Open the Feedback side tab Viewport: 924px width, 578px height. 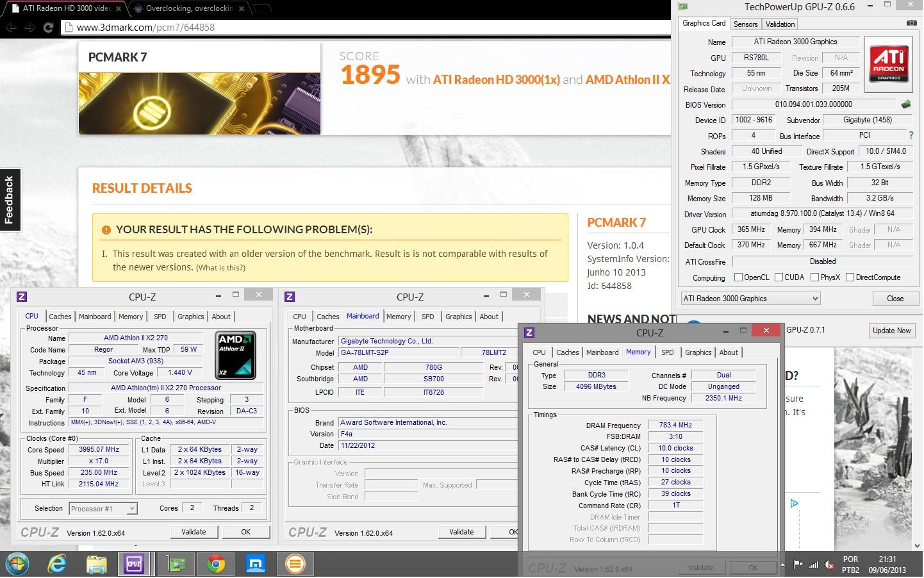pos(10,199)
